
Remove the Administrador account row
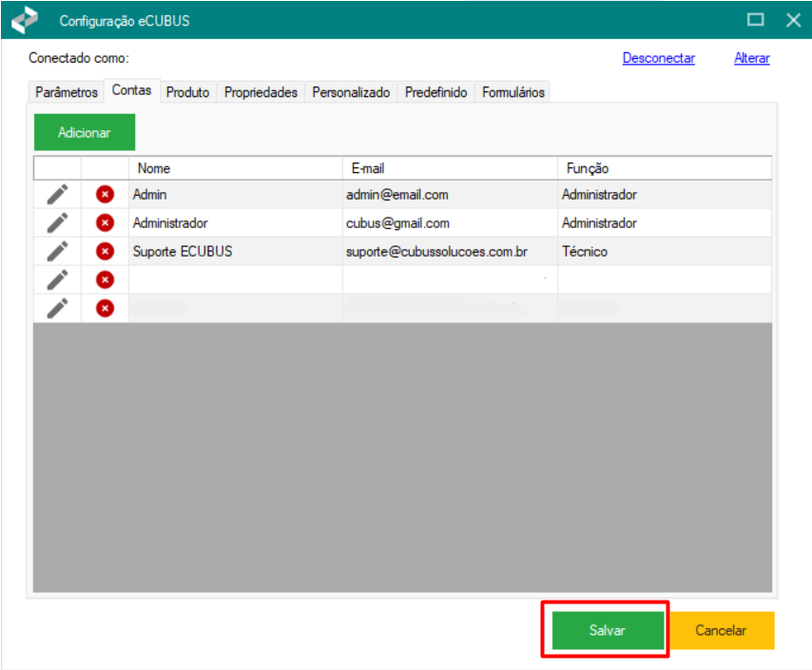tap(105, 222)
